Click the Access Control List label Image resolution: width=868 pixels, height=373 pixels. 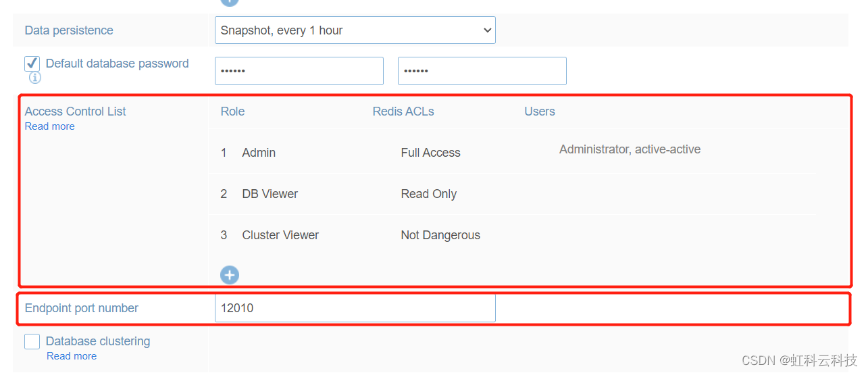pos(75,111)
